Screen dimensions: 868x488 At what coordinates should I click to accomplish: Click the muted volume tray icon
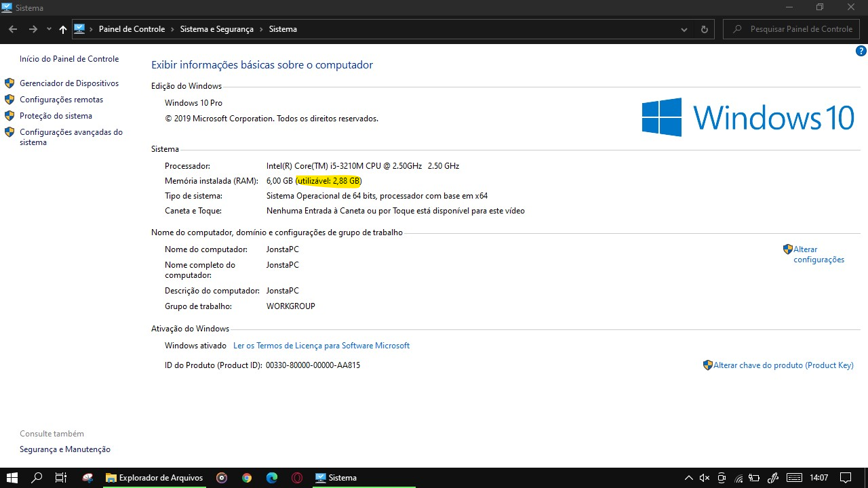tap(705, 478)
